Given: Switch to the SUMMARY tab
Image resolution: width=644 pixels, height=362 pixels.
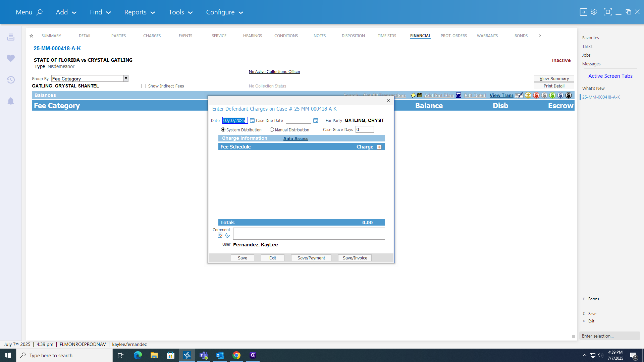Looking at the screenshot, I should 51,36.
